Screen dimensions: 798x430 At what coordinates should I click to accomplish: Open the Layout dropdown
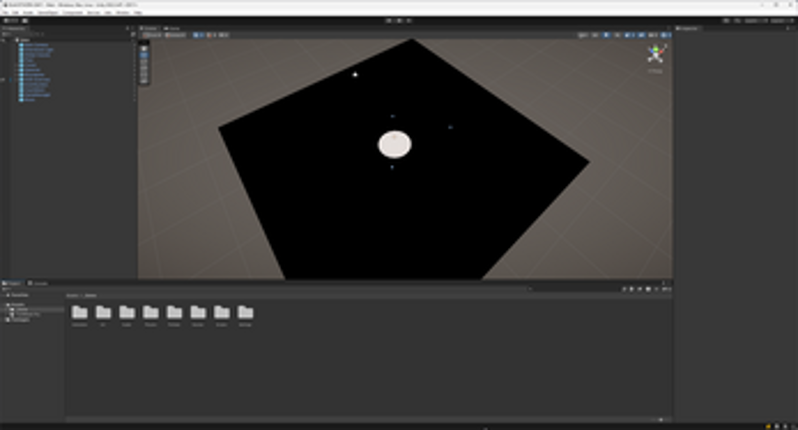pyautogui.click(x=781, y=21)
